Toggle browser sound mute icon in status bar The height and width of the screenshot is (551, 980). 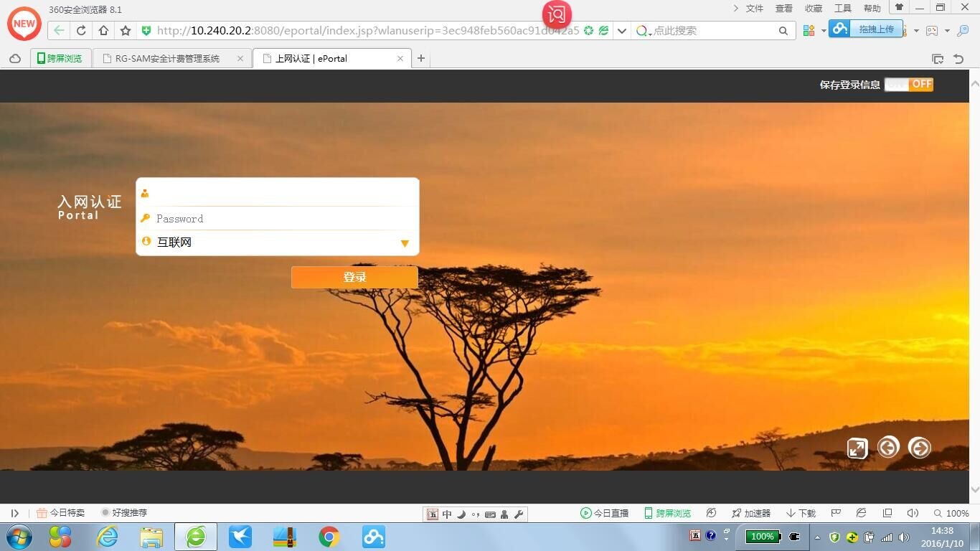[x=913, y=513]
